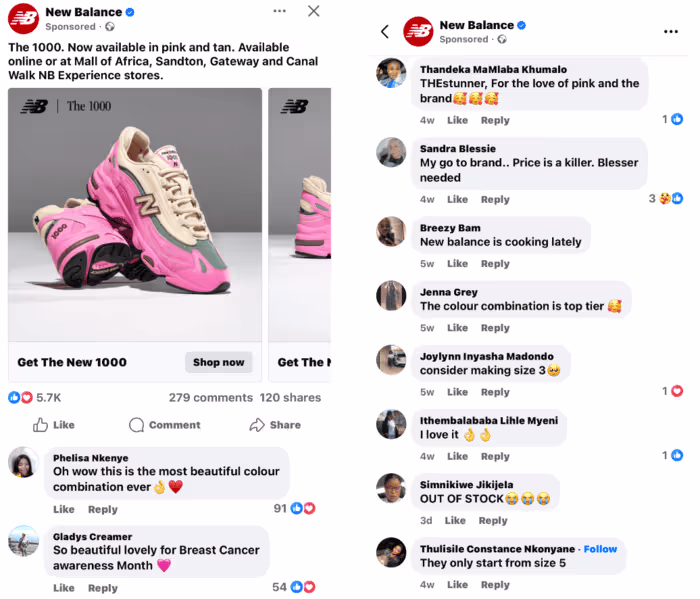
Task: Reply to Breezy Bam's comment
Action: (x=495, y=264)
